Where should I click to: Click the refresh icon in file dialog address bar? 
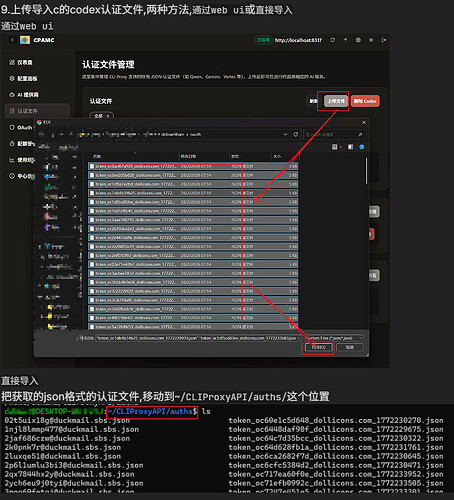coord(295,134)
